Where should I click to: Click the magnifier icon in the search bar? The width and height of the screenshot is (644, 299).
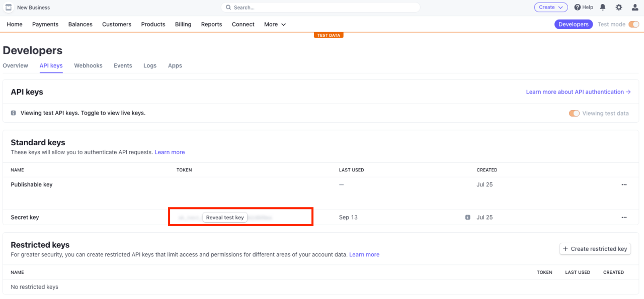click(228, 8)
